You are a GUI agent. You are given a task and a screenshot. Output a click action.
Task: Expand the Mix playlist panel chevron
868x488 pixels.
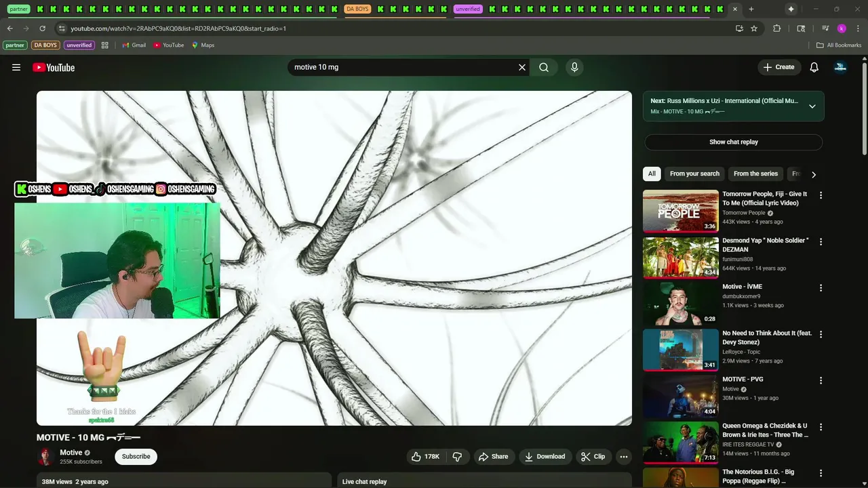(812, 106)
